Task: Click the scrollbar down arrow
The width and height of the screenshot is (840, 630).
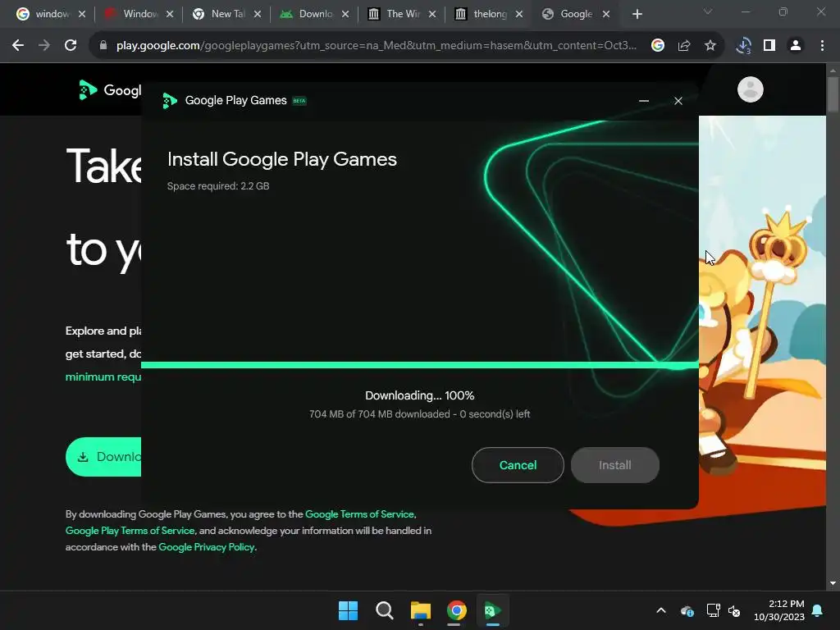Action: point(833,583)
